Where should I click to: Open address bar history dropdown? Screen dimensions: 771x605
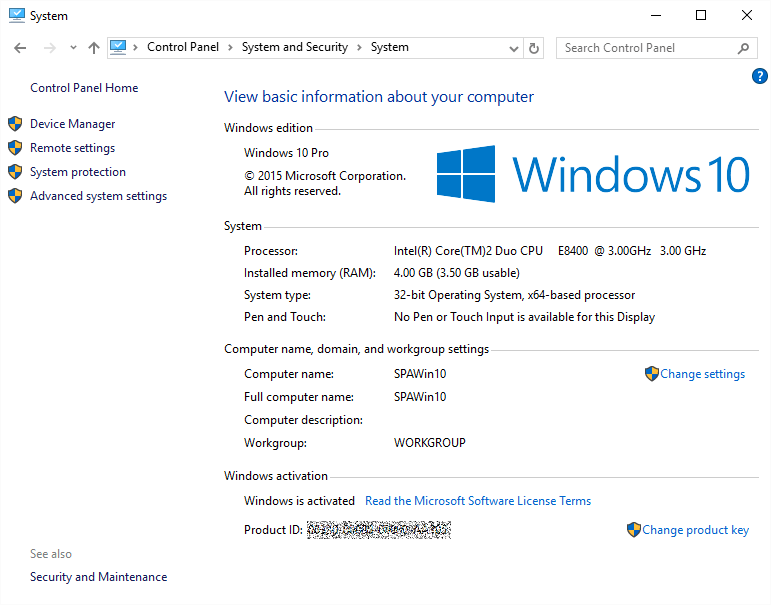click(514, 48)
